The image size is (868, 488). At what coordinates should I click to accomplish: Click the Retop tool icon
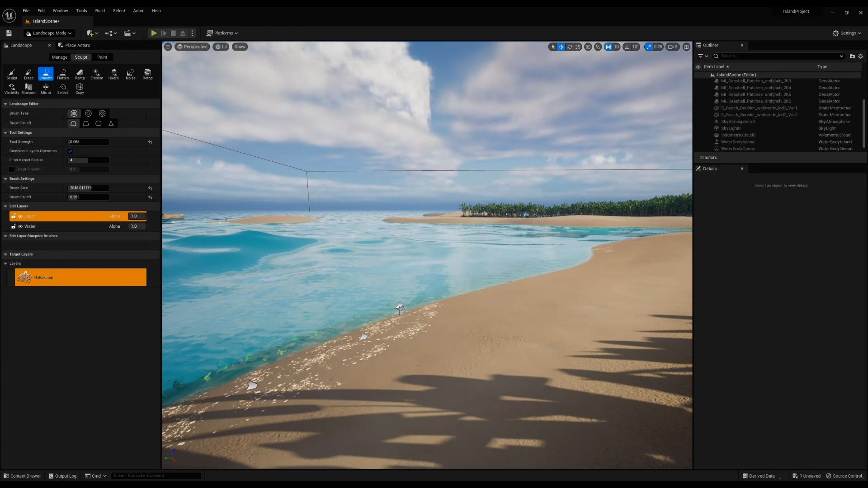coord(147,74)
